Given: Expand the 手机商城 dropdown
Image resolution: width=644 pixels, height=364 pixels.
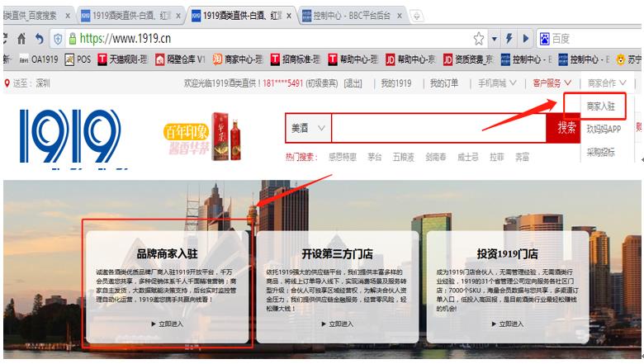Looking at the screenshot, I should (x=497, y=83).
